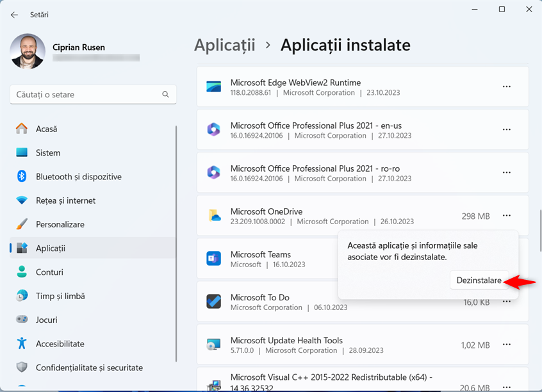Click the 'Ciprian Rusen' account name
This screenshot has height=392, width=542.
point(79,47)
